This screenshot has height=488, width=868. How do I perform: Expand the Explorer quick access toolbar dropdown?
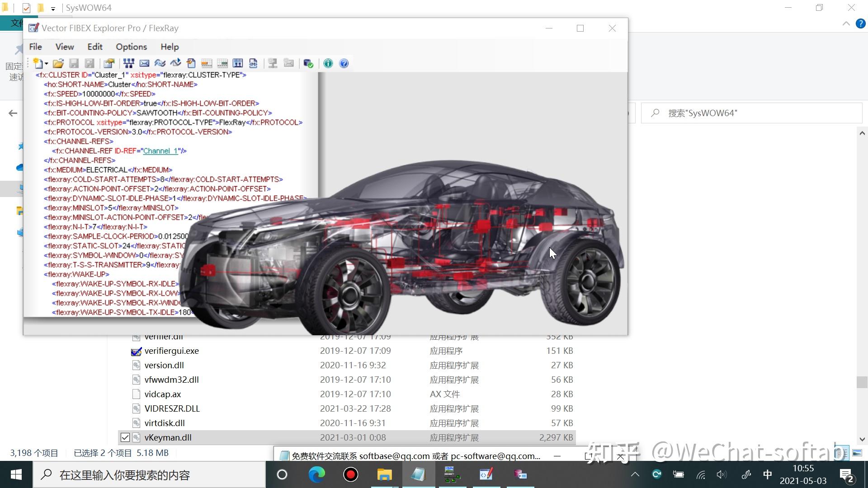(53, 8)
